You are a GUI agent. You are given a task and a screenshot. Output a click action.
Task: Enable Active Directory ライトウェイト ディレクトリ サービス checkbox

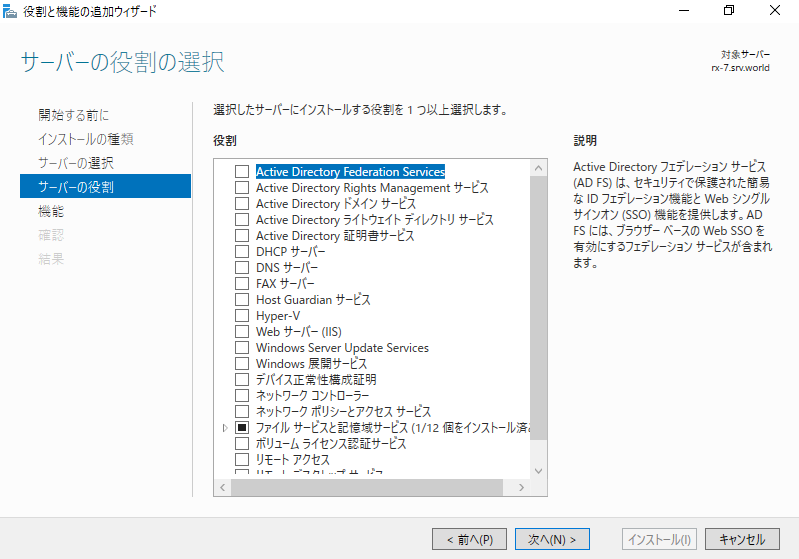pos(242,220)
